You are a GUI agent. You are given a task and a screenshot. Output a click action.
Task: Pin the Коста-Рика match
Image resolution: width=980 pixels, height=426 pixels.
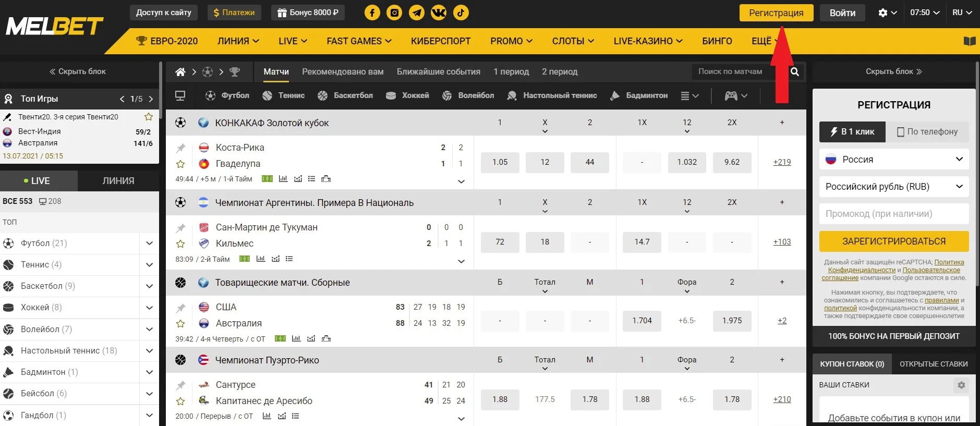(180, 148)
